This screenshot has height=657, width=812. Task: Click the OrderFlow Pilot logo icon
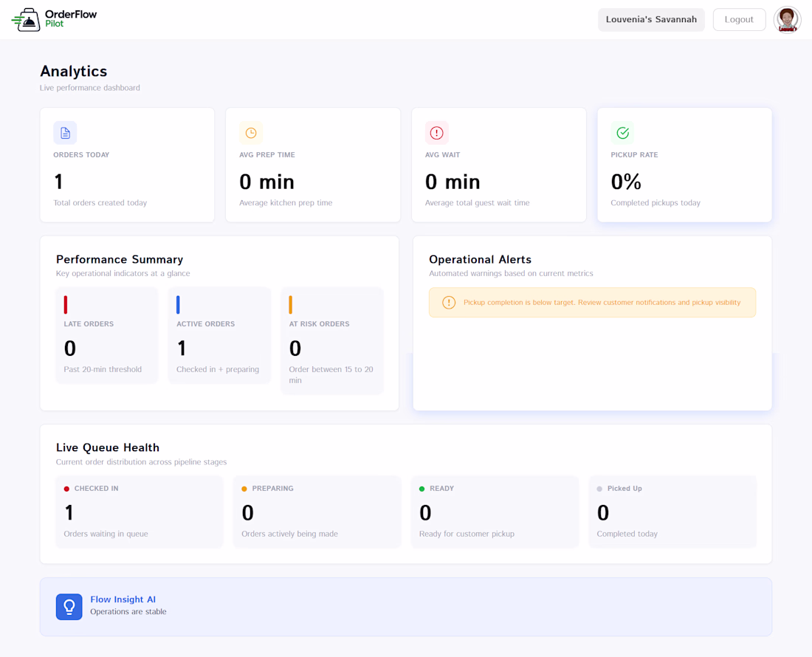26,20
